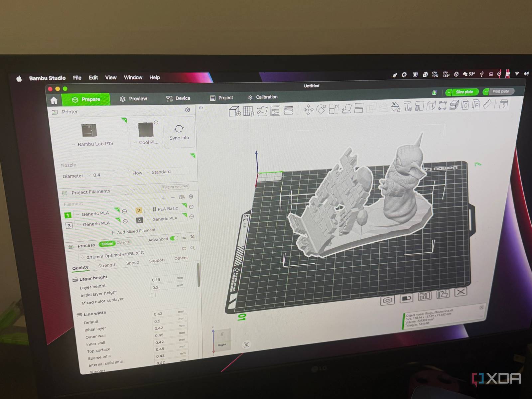This screenshot has height=399, width=532.
Task: Click filament 2 yellow color swatch
Action: click(139, 210)
